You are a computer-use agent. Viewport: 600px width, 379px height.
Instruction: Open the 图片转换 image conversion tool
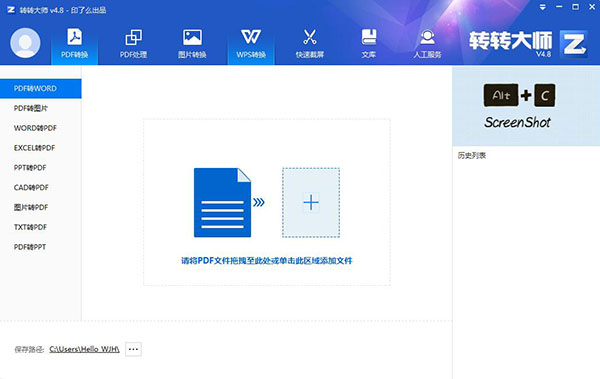point(192,43)
